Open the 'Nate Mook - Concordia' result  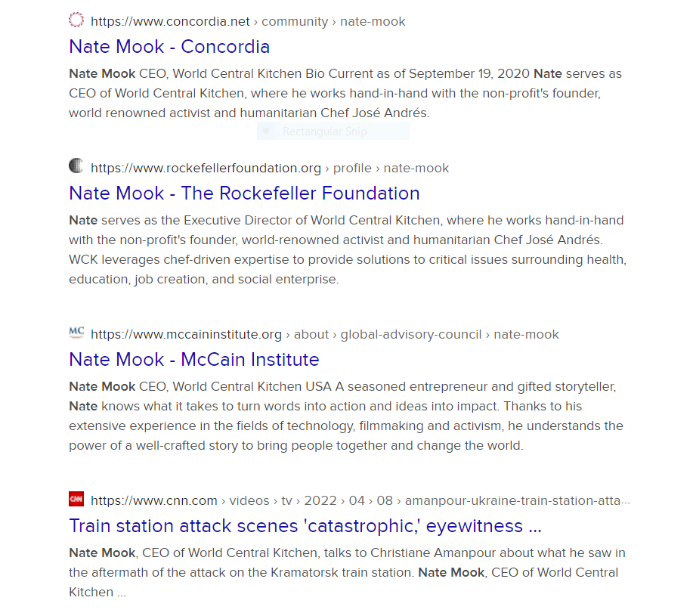tap(169, 47)
